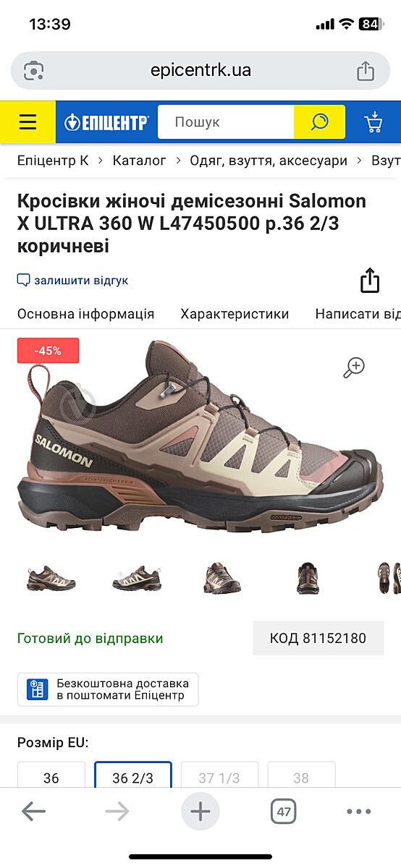This screenshot has width=401, height=868.
Task: Tap the camera lens search icon
Action: click(34, 70)
